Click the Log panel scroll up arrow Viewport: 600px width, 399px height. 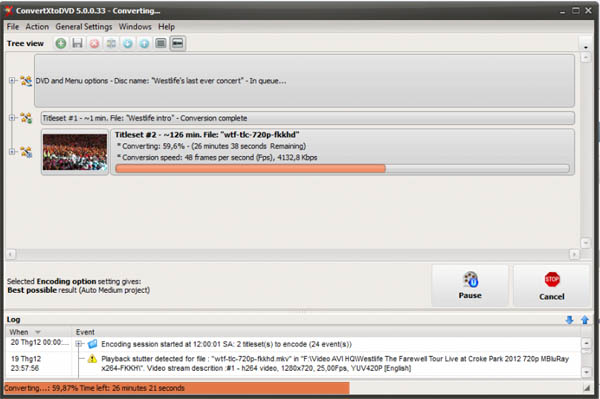586,343
